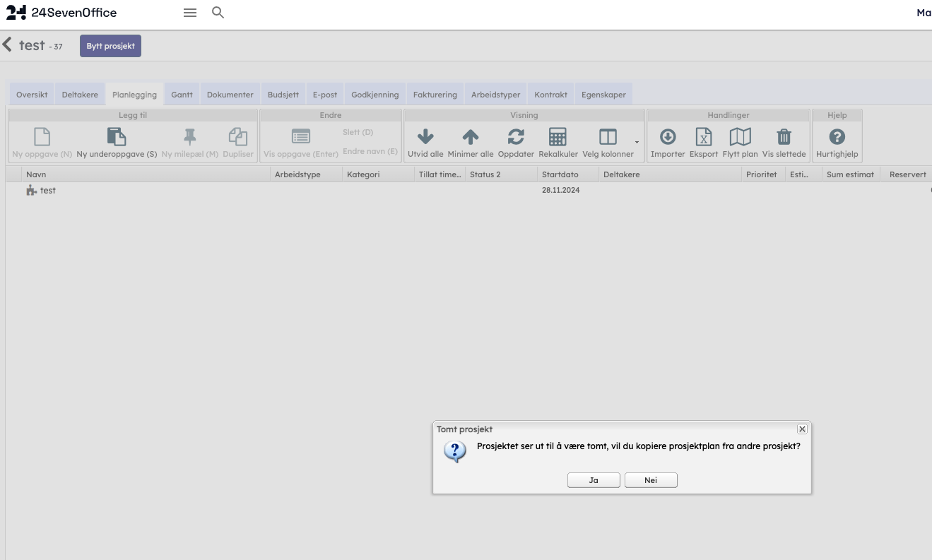Refresh the plan using Oppdater
932x560 pixels.
[x=516, y=137]
